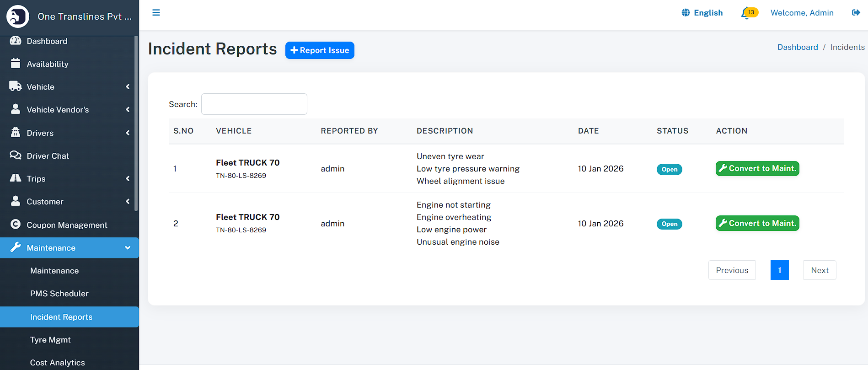Click the logout icon at top right
The width and height of the screenshot is (868, 370).
point(856,13)
